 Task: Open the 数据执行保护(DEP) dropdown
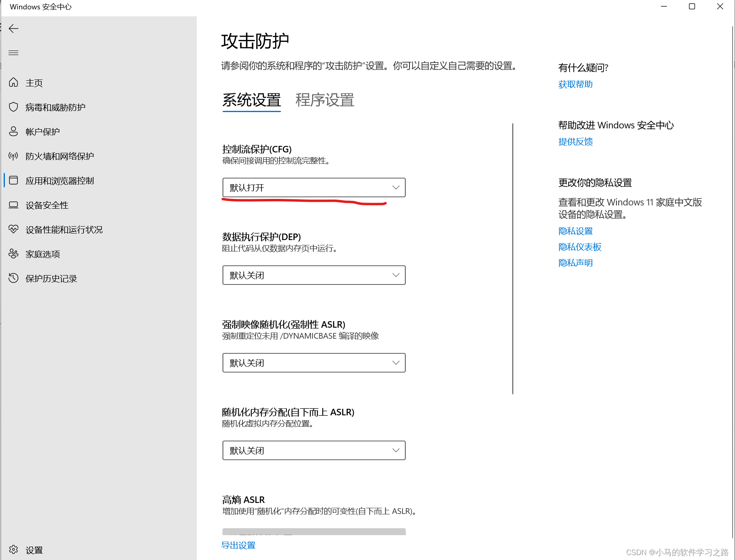pos(314,275)
